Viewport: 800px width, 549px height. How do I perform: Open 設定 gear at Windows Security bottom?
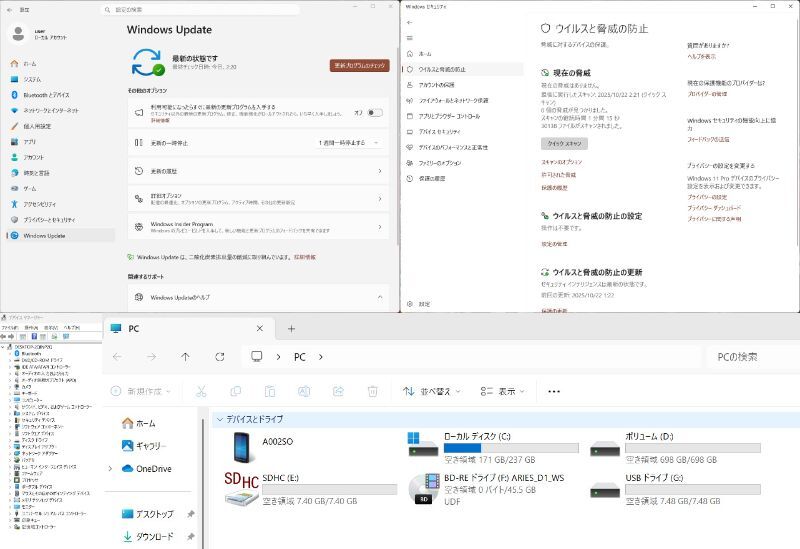tap(418, 304)
